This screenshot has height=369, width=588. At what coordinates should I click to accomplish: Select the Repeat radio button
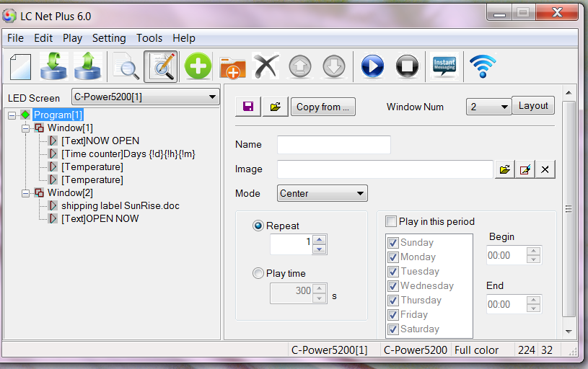258,226
